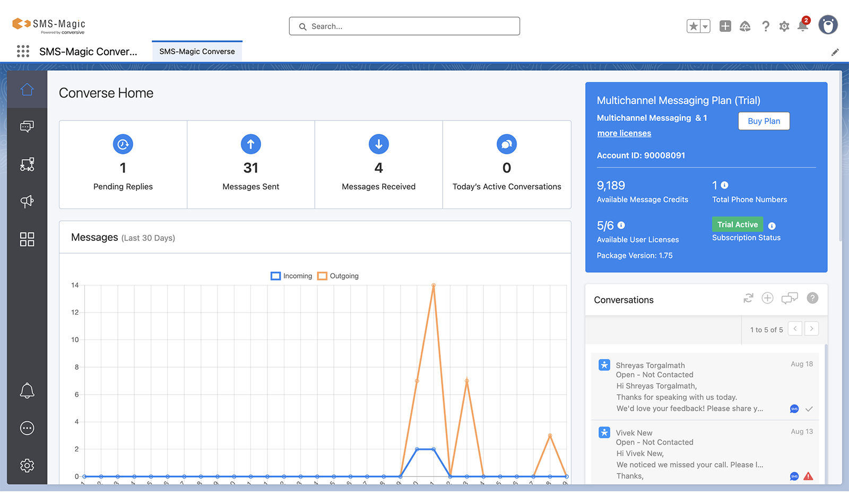Viewport: 849px width, 504px height.
Task: Go to the previous page of conversations
Action: tap(795, 329)
